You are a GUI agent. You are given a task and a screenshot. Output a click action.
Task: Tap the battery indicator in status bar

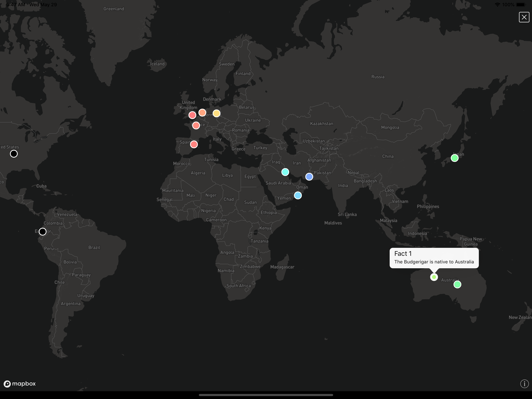[x=521, y=4]
